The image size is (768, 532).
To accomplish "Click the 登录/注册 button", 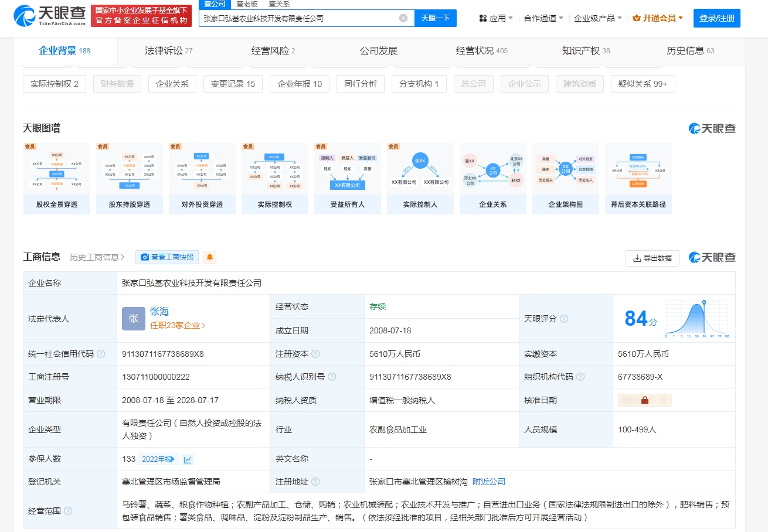I will 717,18.
